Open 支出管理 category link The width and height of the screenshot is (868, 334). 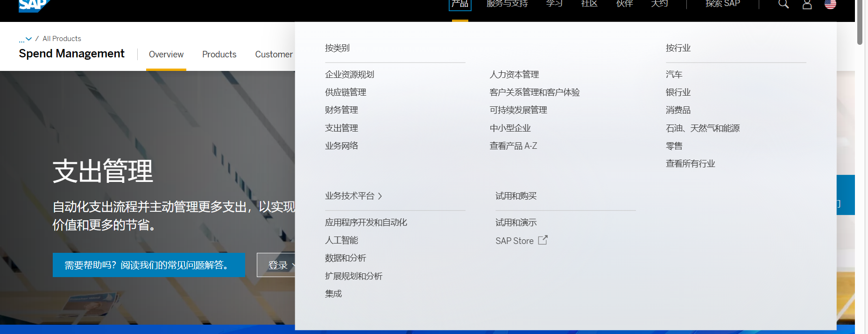click(341, 128)
